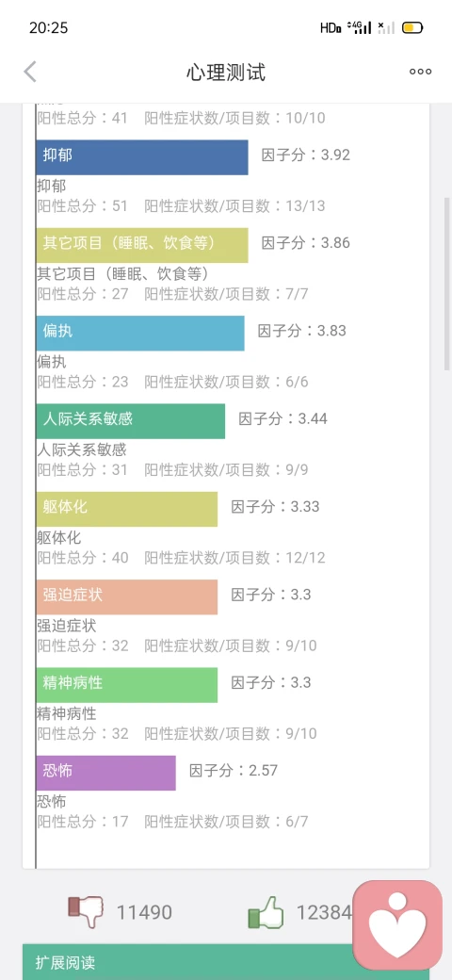
Task: Tap the thumbs down icon
Action: tap(86, 912)
